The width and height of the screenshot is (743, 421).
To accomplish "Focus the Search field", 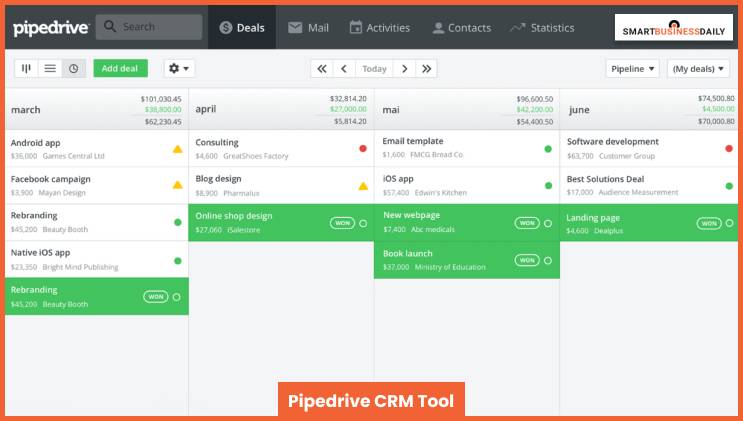I will 149,27.
